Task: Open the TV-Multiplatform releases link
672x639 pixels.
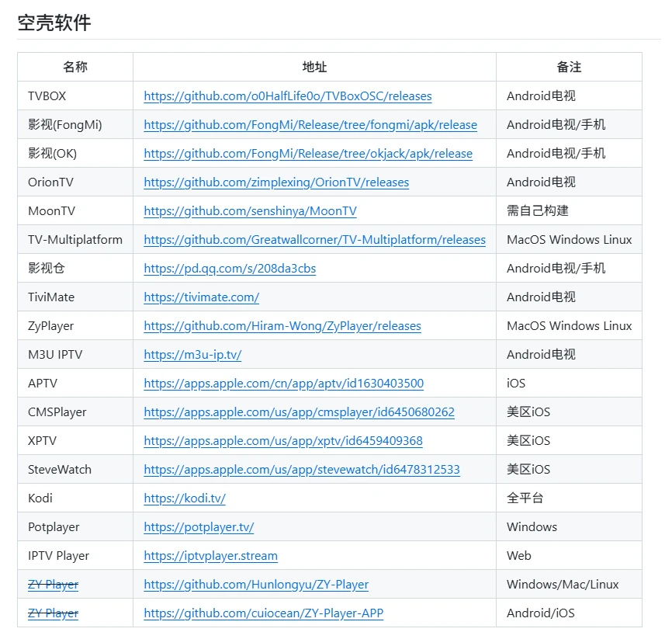Action: (x=314, y=240)
